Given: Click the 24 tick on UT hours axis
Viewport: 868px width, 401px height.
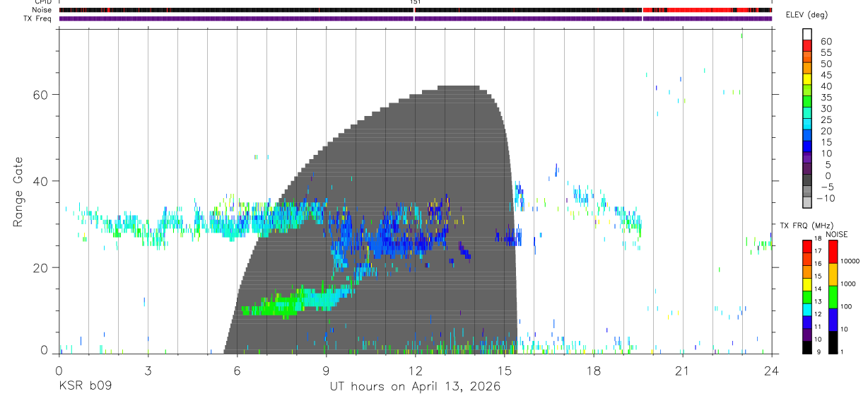Looking at the screenshot, I should [771, 370].
